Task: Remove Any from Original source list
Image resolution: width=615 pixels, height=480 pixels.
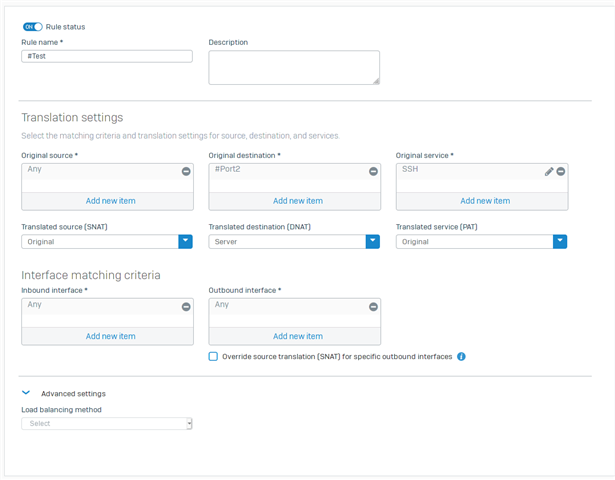Action: pos(186,171)
